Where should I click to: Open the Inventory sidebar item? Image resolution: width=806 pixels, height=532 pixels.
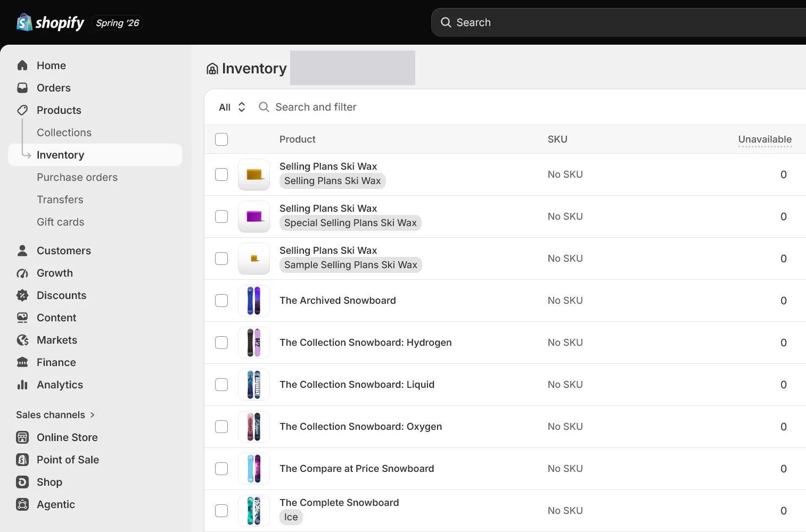95,155
